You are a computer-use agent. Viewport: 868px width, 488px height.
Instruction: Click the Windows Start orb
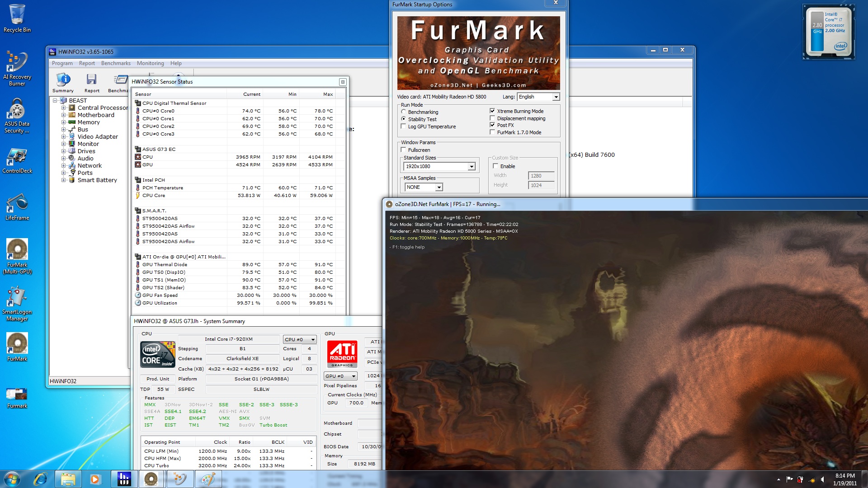point(12,479)
